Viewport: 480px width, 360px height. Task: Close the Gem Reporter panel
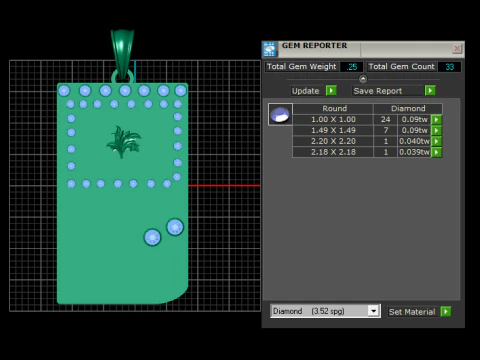click(457, 49)
